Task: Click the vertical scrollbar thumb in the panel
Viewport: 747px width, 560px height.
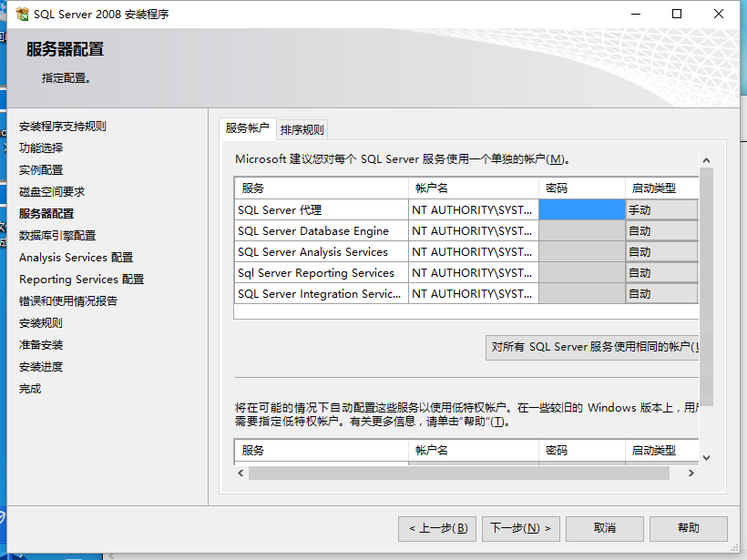Action: coord(707,287)
